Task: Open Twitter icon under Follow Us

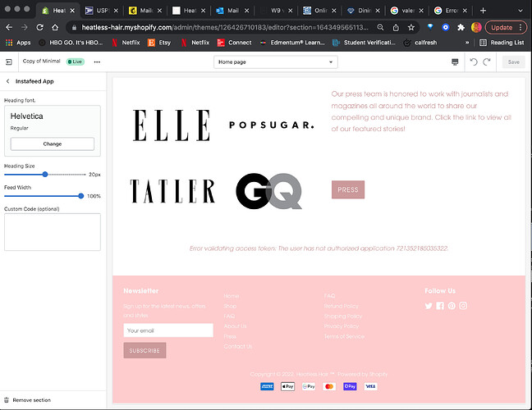Action: 429,306
